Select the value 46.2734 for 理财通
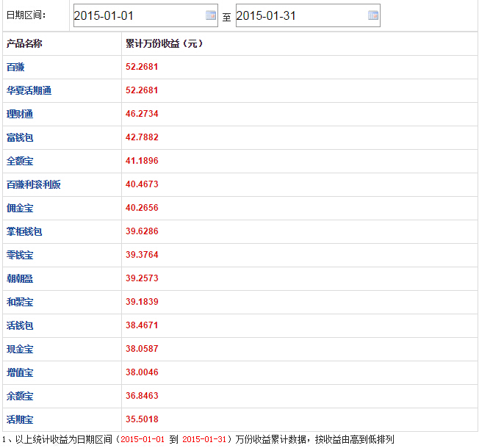 pos(142,114)
